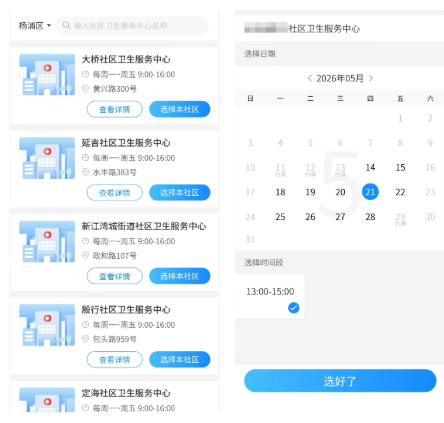Click the location pin beside 水丰路383号

click(x=86, y=172)
